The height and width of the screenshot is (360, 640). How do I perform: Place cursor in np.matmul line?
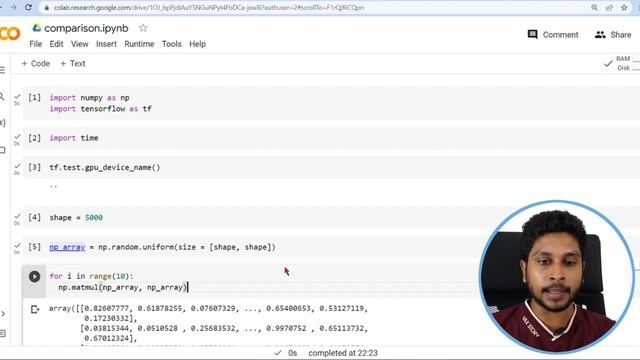point(122,287)
